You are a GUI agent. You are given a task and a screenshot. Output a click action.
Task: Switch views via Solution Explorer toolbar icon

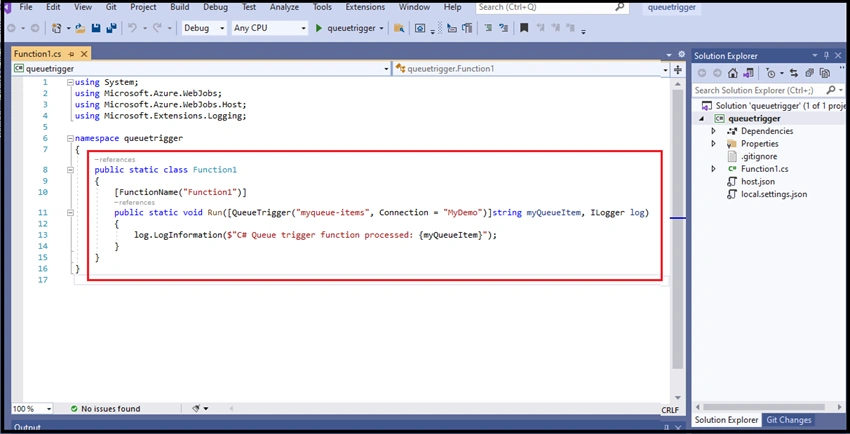pos(749,73)
